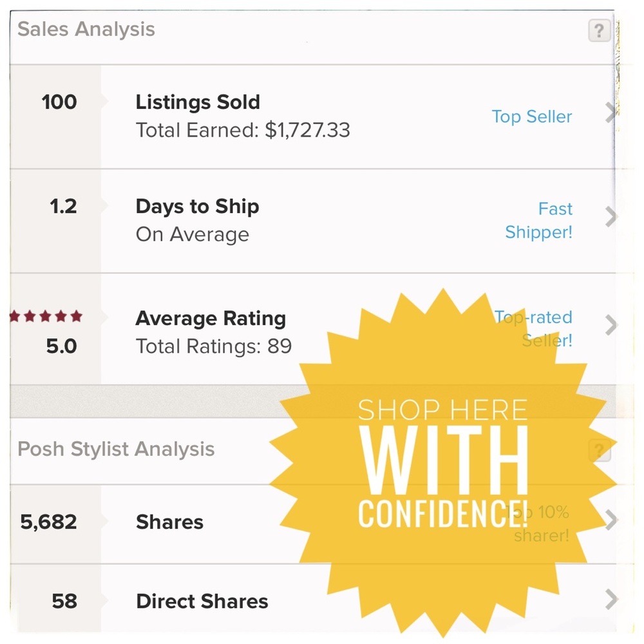The image size is (644, 644).
Task: Click the Top-rated Seller label
Action: (x=534, y=328)
